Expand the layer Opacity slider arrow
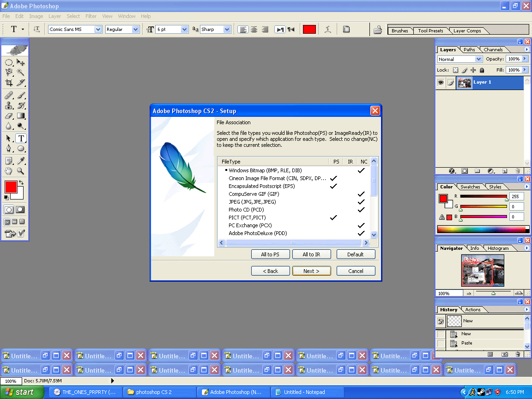Viewport: 532px width, 399px height. pos(525,59)
